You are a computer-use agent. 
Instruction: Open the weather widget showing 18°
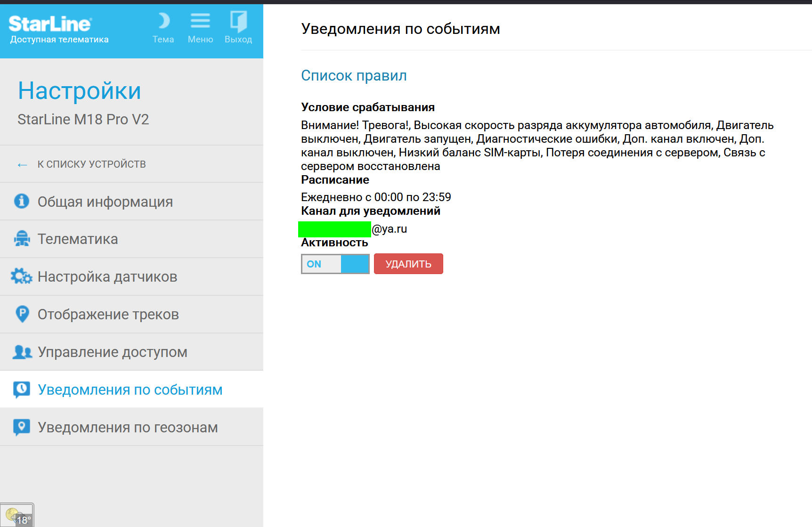tap(17, 515)
